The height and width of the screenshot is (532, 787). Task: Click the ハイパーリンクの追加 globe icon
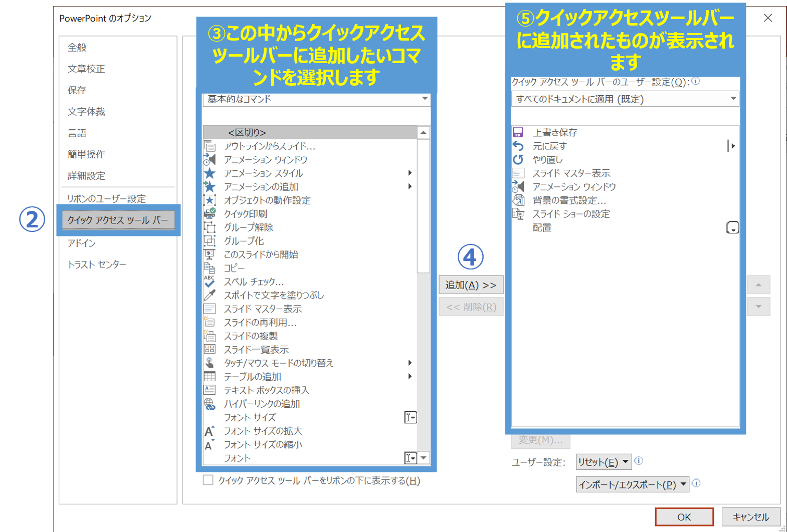(210, 404)
